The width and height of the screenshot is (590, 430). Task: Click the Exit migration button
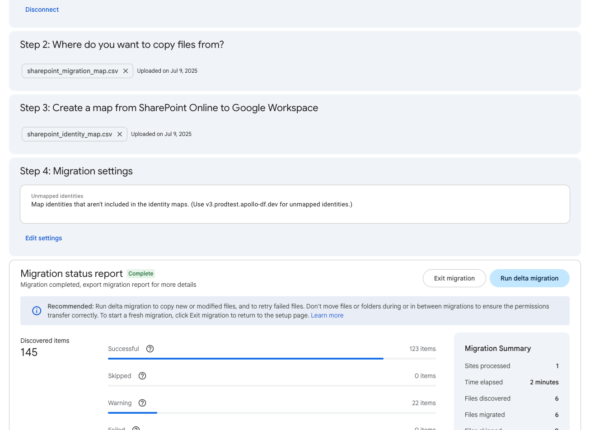[454, 278]
